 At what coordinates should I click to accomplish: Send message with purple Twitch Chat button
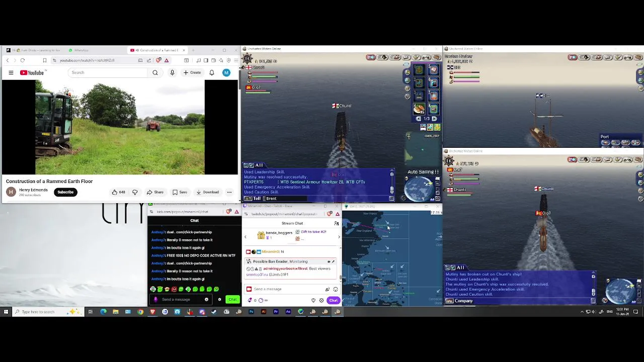point(334,300)
